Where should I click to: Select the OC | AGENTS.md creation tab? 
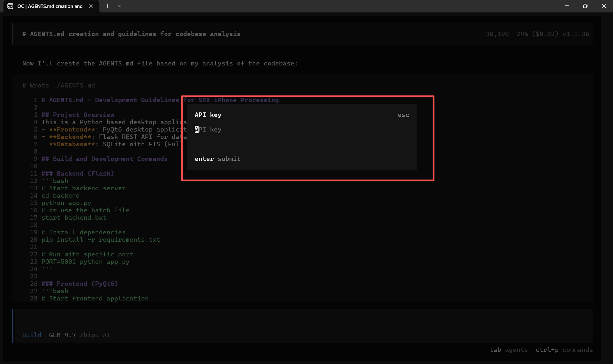coord(50,6)
